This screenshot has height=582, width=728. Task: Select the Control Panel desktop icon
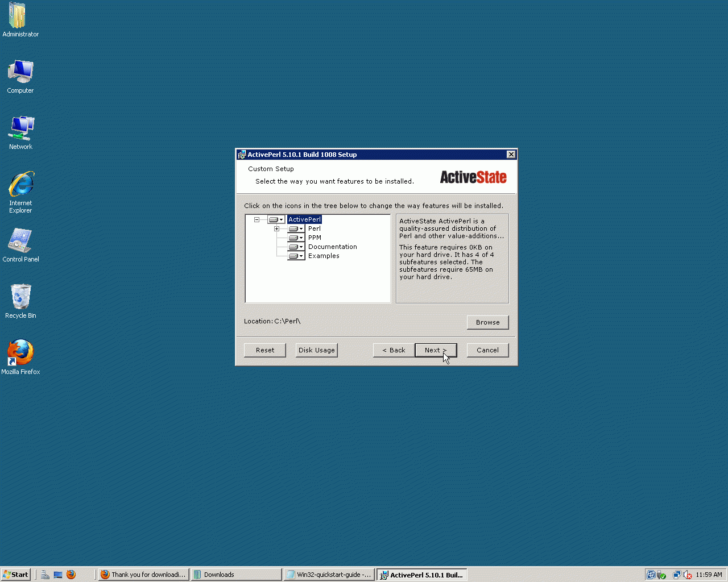coord(20,245)
